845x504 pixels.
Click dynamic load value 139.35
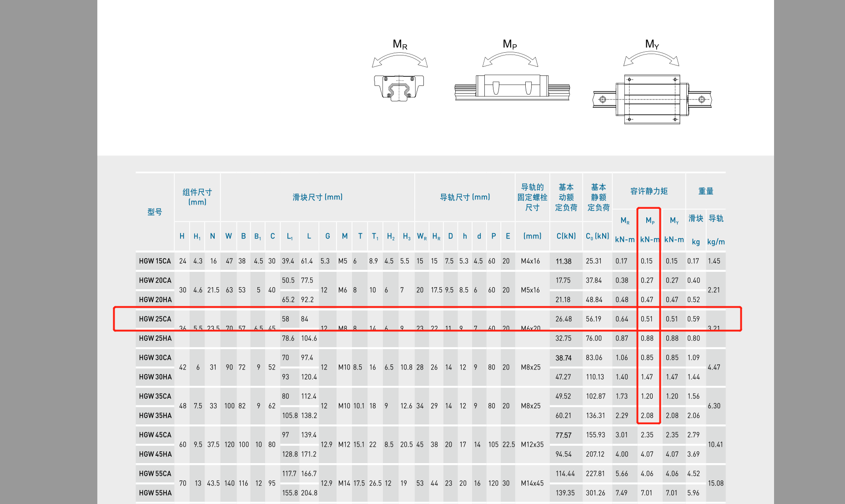coord(565,493)
